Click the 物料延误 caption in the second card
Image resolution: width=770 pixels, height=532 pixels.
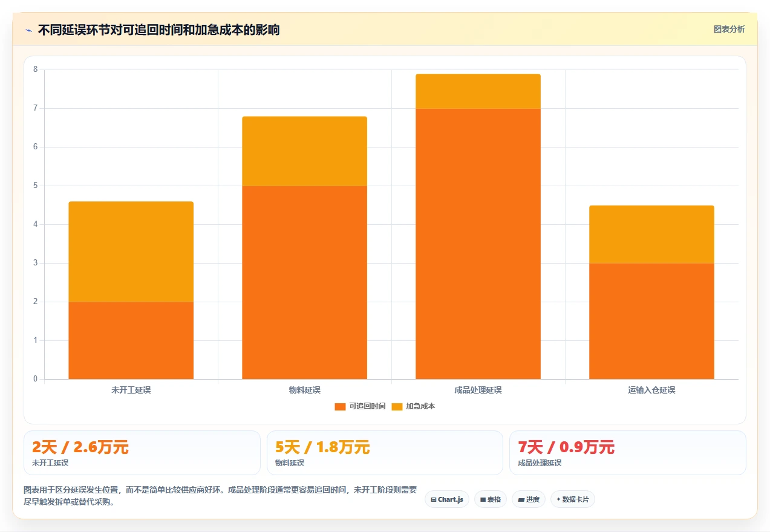pyautogui.click(x=290, y=463)
